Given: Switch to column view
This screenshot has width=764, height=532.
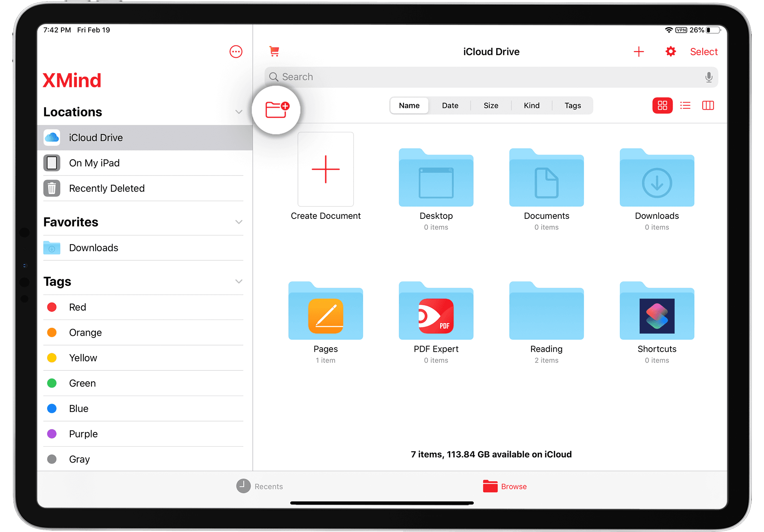Looking at the screenshot, I should coord(708,106).
